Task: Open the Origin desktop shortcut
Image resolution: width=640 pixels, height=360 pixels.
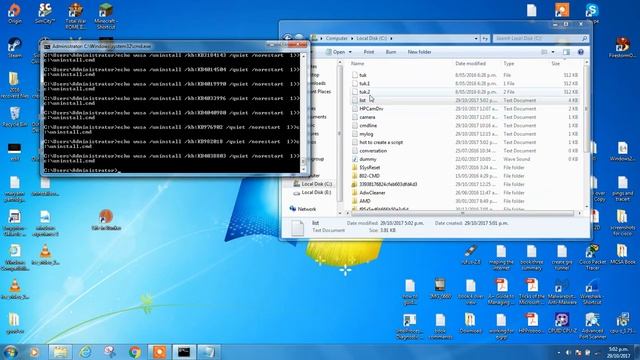Action: coord(15,13)
